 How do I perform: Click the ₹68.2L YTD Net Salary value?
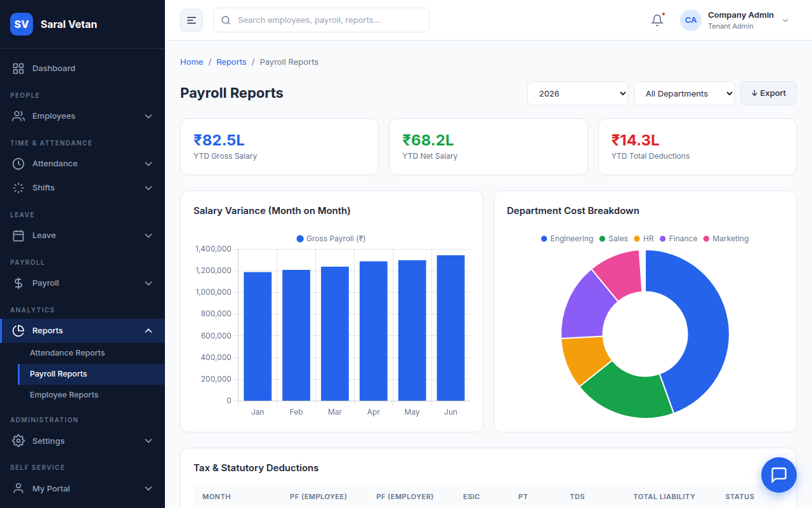tap(428, 140)
